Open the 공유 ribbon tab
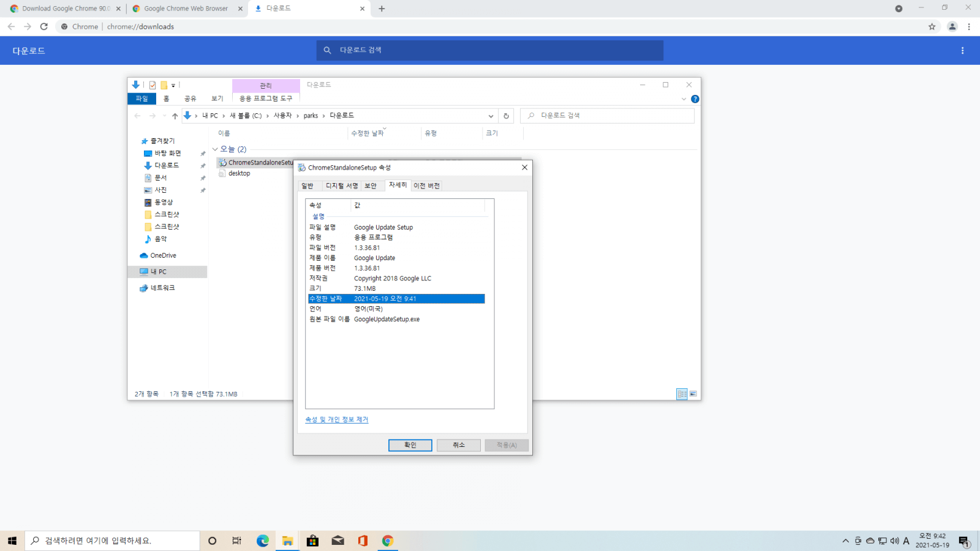 (190, 99)
